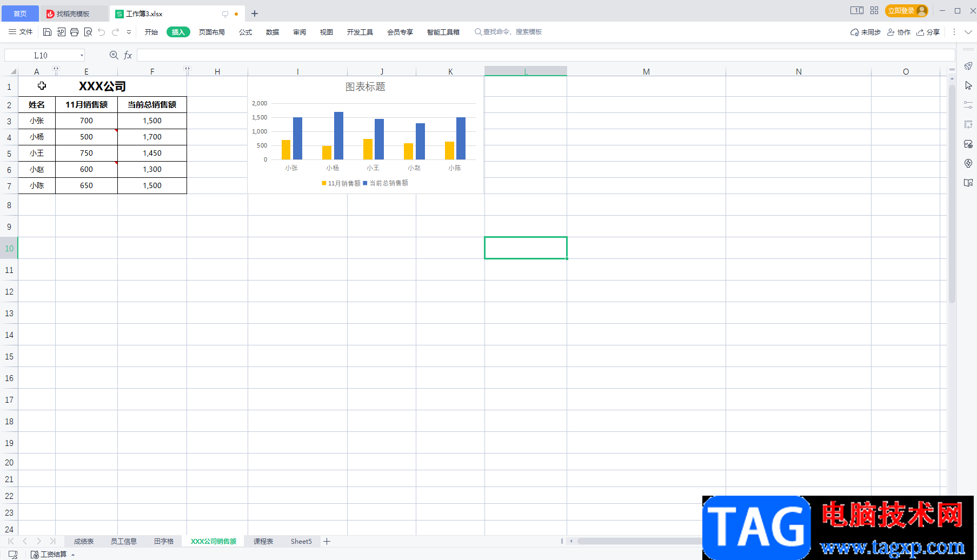Image resolution: width=977 pixels, height=560 pixels.
Task: Switch to the 课程表 sheet tab
Action: [263, 541]
